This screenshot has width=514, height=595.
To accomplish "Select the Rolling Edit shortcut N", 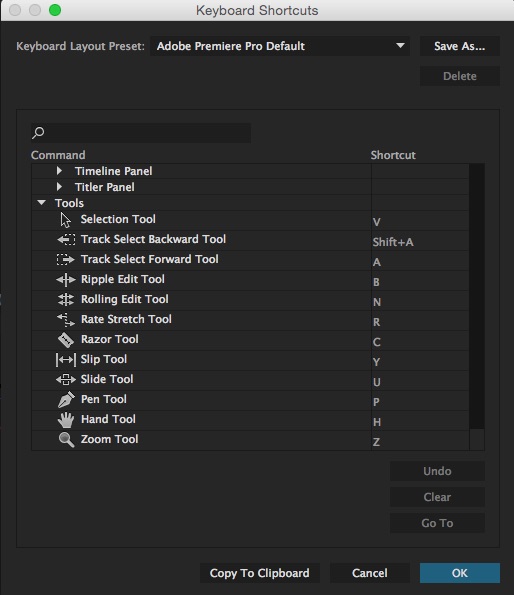I will (x=377, y=302).
